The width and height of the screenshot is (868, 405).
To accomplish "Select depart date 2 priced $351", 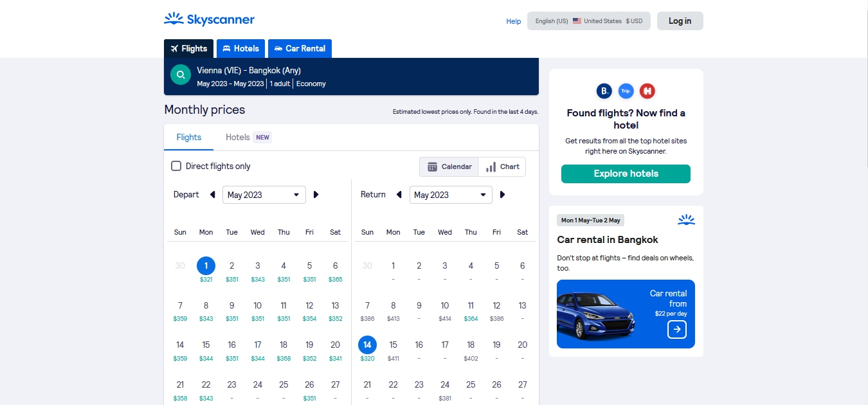I will (231, 271).
